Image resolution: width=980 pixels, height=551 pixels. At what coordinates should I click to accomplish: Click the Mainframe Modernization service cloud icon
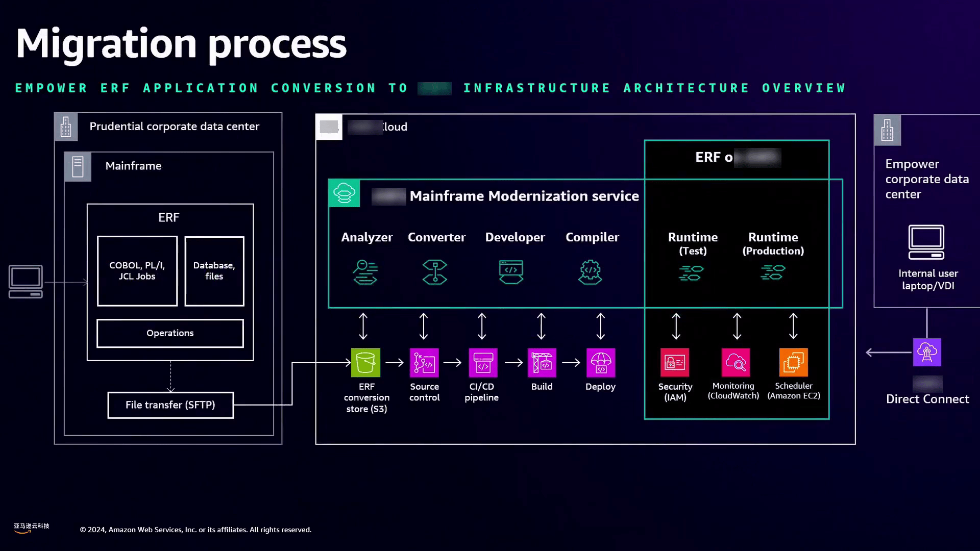point(344,193)
